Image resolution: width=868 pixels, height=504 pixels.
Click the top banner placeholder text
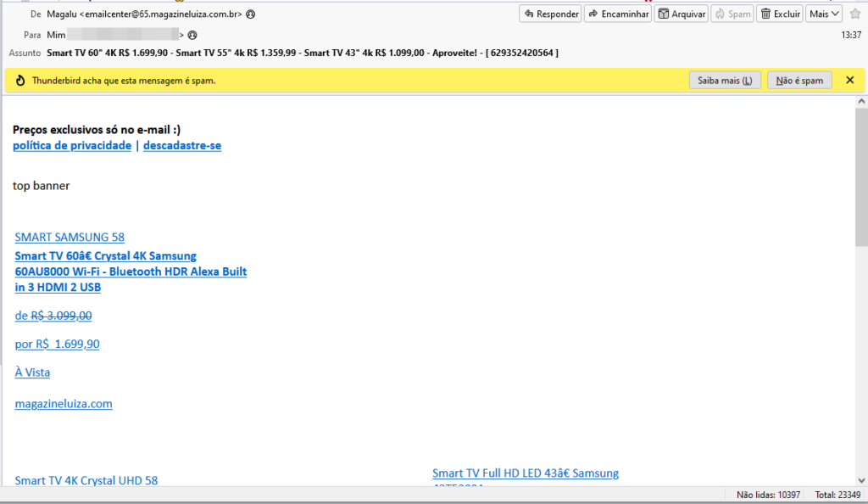pyautogui.click(x=42, y=186)
